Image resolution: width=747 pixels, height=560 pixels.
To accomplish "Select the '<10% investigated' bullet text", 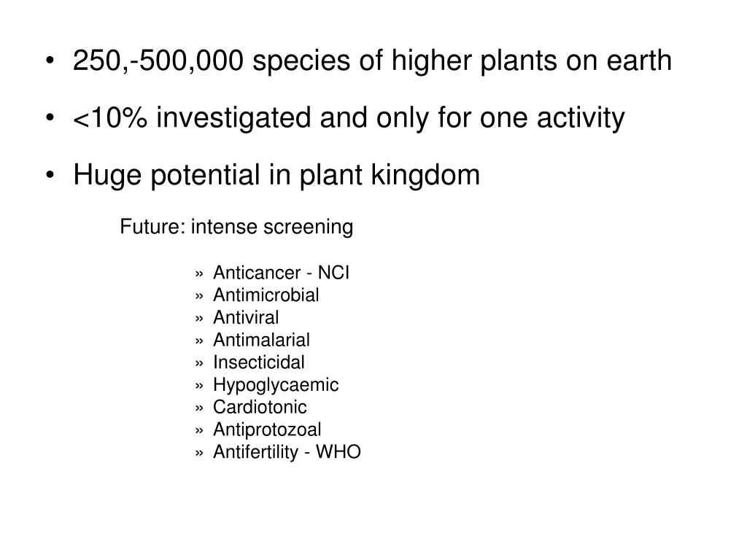I will [349, 118].
